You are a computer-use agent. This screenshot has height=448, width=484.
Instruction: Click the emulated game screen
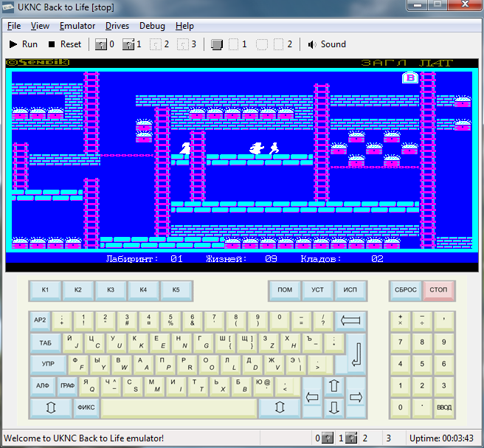[242, 165]
